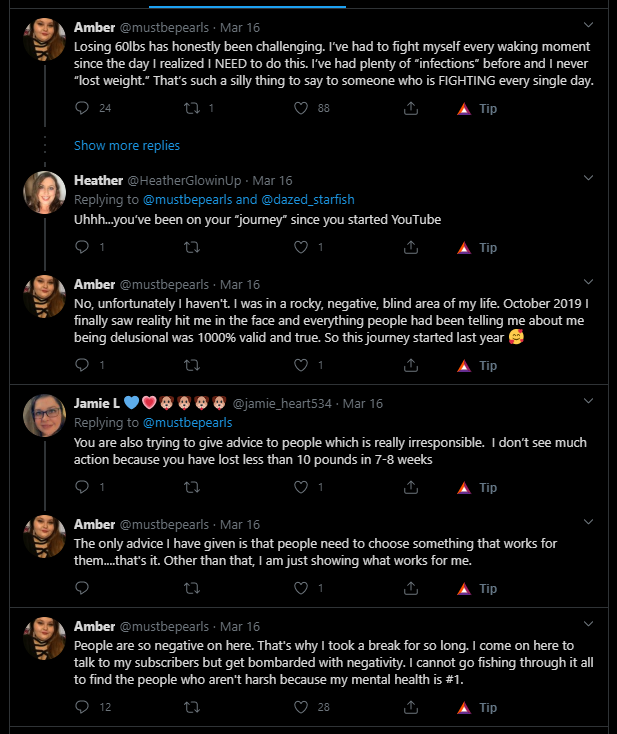Expand options on Jamie L's tweet
The width and height of the screenshot is (617, 734).
coord(588,401)
